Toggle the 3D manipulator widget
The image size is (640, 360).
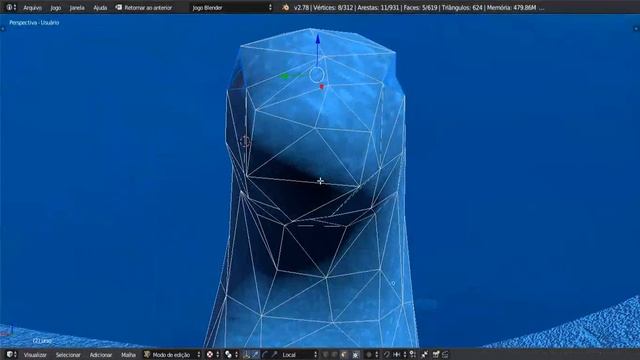[x=246, y=355]
